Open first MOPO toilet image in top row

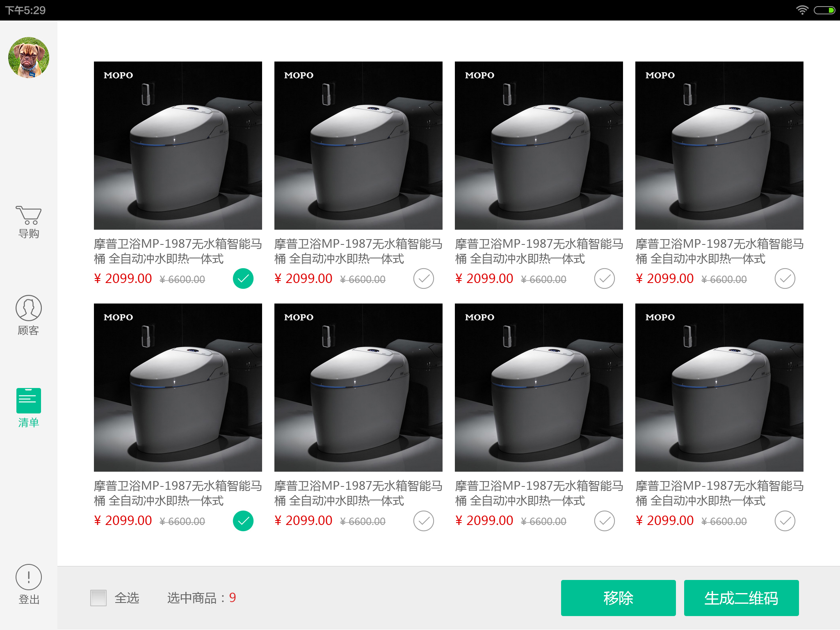tap(178, 146)
